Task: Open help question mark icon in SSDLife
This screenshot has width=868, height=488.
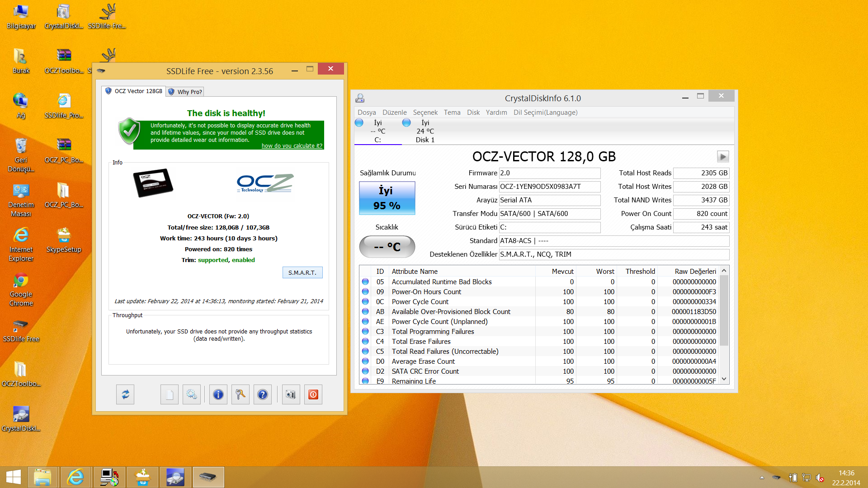Action: pyautogui.click(x=263, y=394)
